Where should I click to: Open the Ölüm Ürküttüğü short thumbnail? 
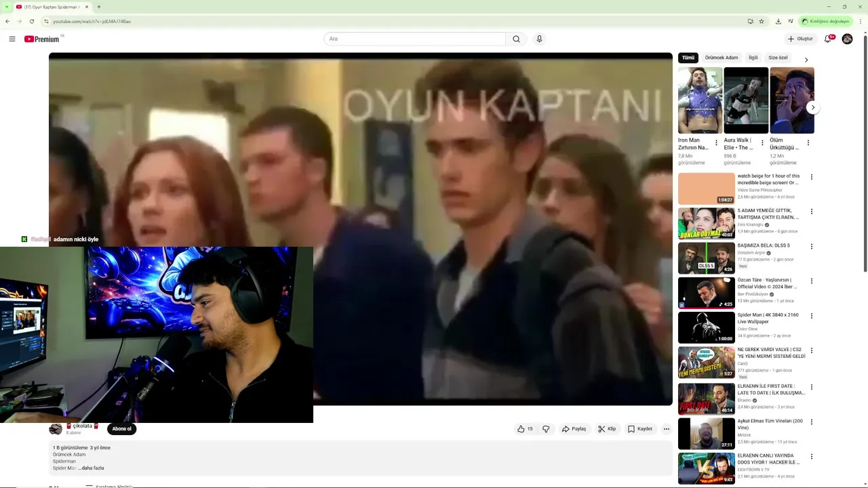[x=792, y=100]
